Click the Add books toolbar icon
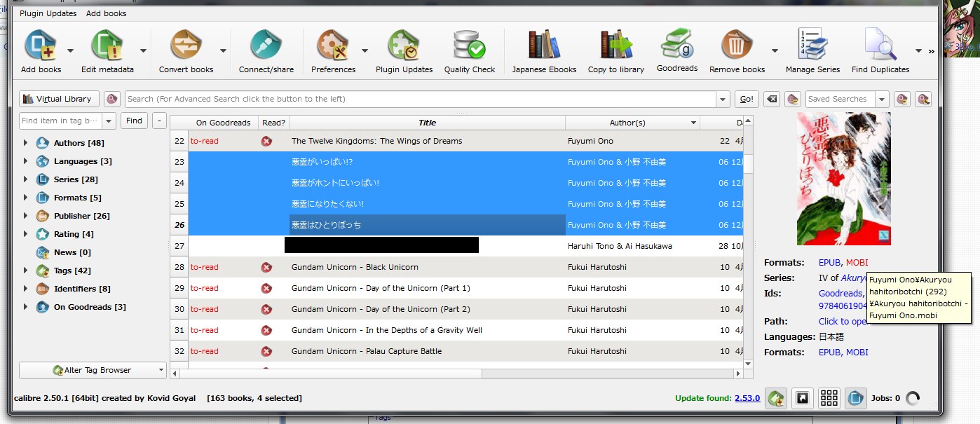This screenshot has width=980, height=424. [x=41, y=46]
